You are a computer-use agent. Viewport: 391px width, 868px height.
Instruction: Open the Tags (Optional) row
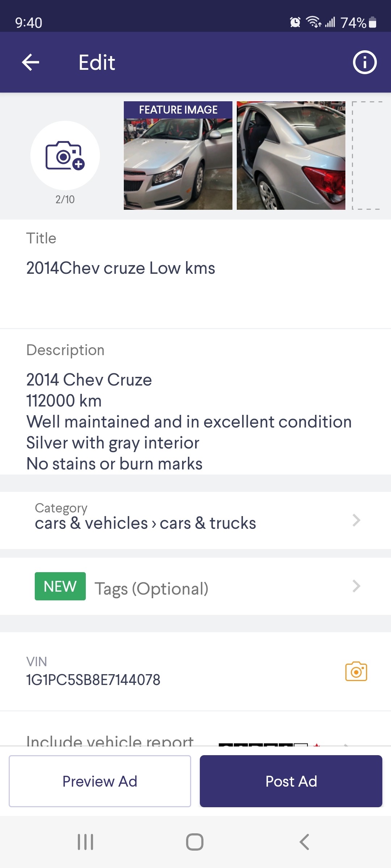(x=151, y=588)
